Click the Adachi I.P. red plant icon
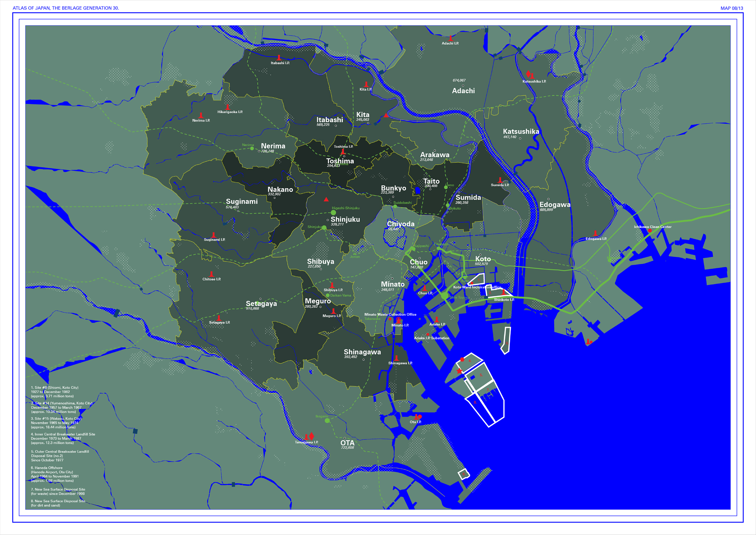Viewport: 756px width, 535px height. [x=450, y=39]
